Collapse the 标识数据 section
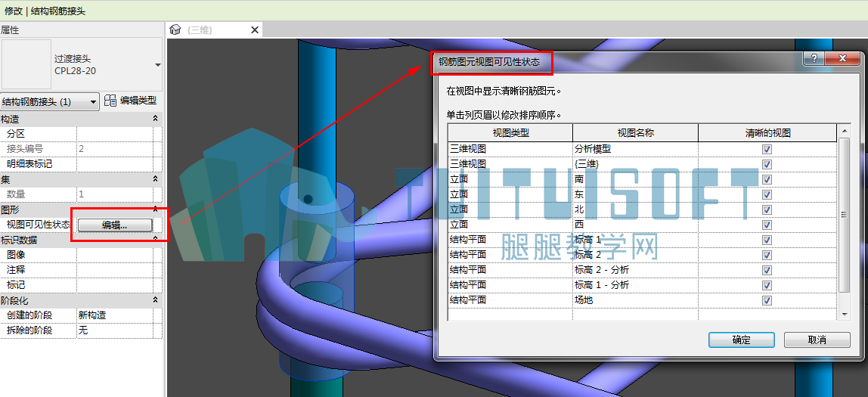 coord(155,239)
